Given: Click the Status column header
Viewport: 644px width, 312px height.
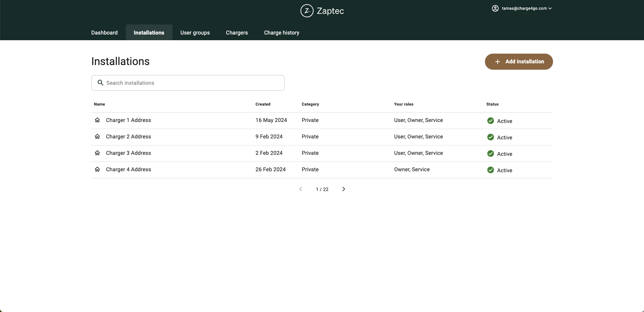Looking at the screenshot, I should pos(492,104).
